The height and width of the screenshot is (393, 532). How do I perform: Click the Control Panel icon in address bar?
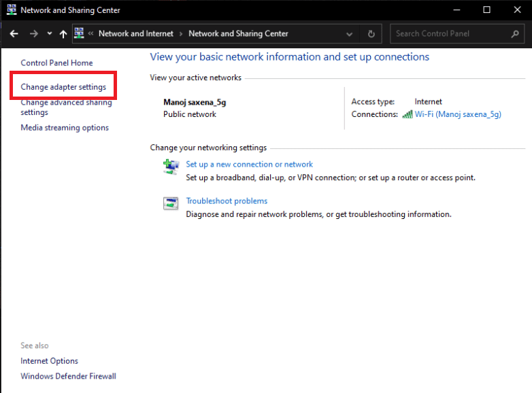click(79, 33)
